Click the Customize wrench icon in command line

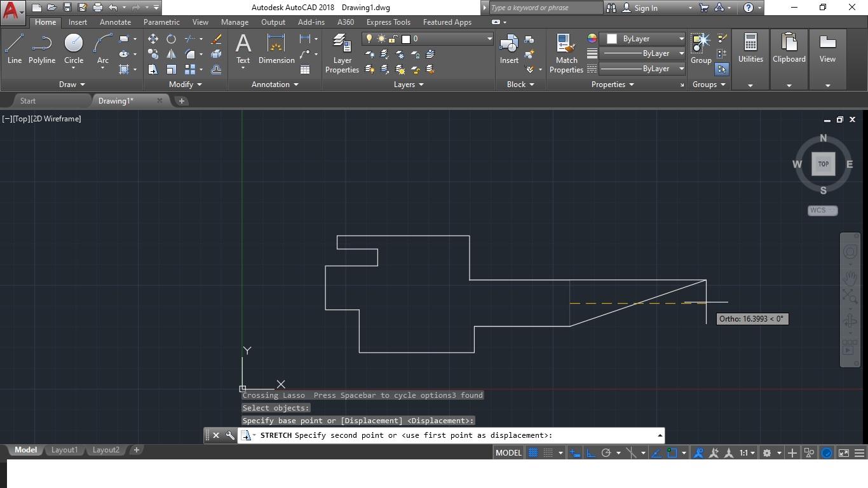pyautogui.click(x=230, y=435)
